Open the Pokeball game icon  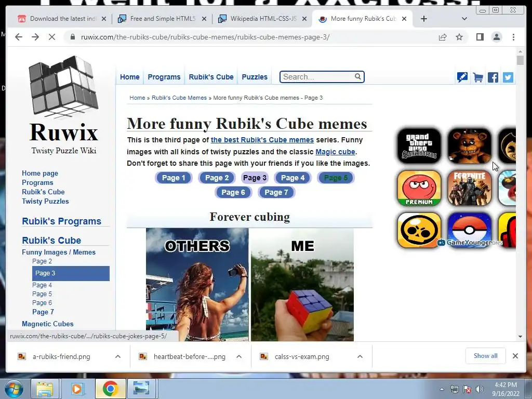click(470, 230)
